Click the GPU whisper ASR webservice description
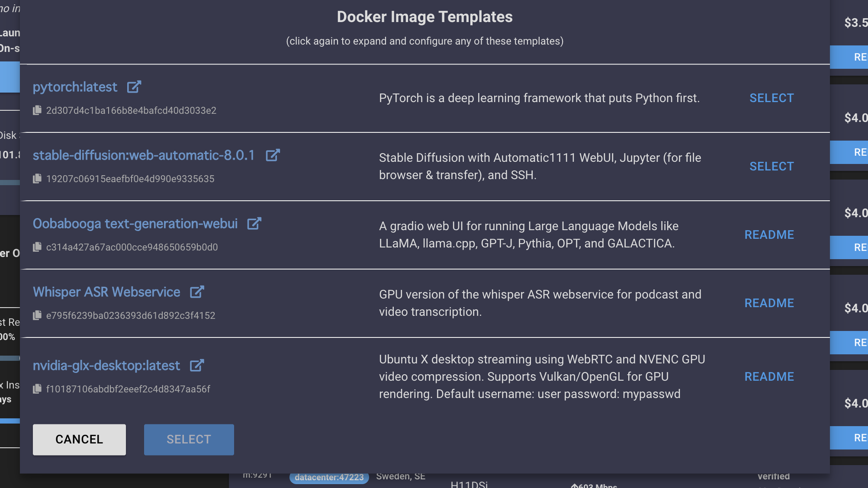This screenshot has width=868, height=488. click(540, 303)
